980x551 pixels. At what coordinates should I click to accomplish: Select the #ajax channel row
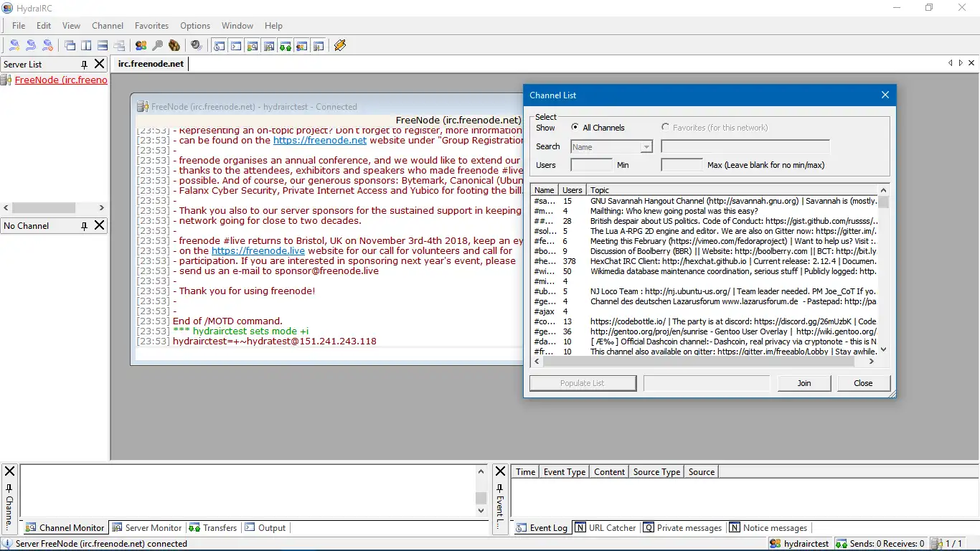coord(705,311)
